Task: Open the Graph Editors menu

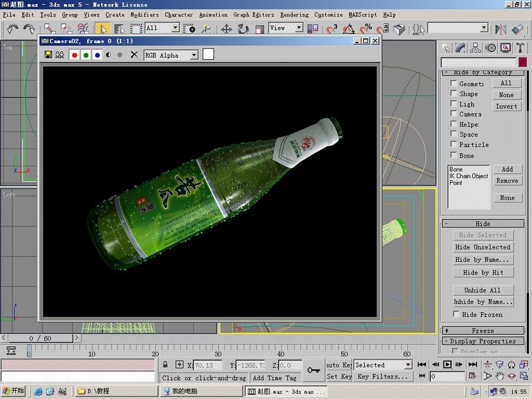Action: pos(254,15)
